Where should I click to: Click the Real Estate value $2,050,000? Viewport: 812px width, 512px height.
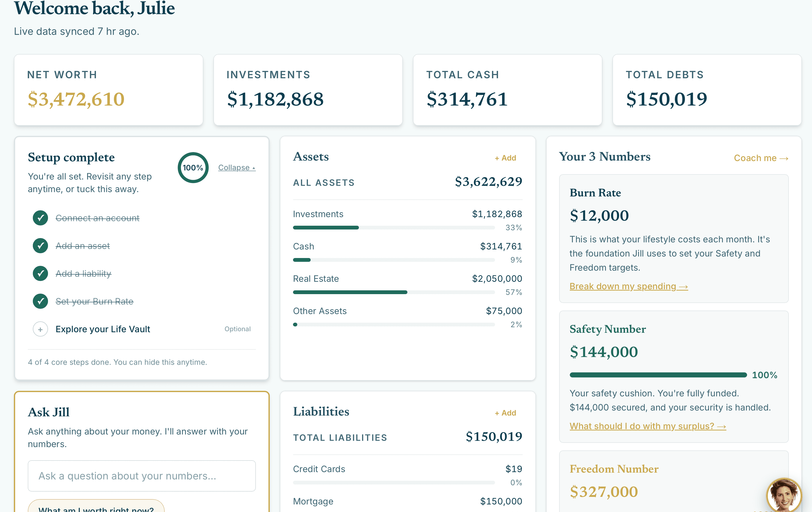497,279
